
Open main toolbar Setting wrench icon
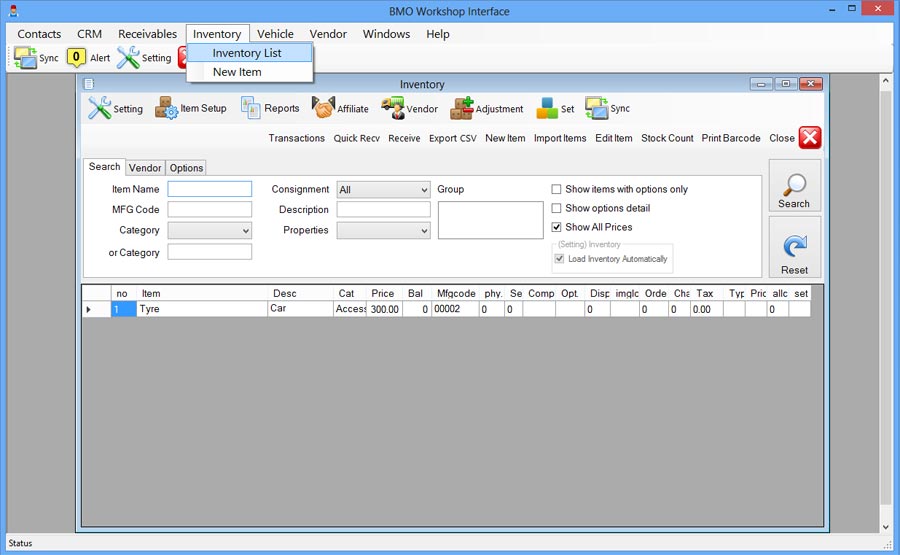click(128, 57)
